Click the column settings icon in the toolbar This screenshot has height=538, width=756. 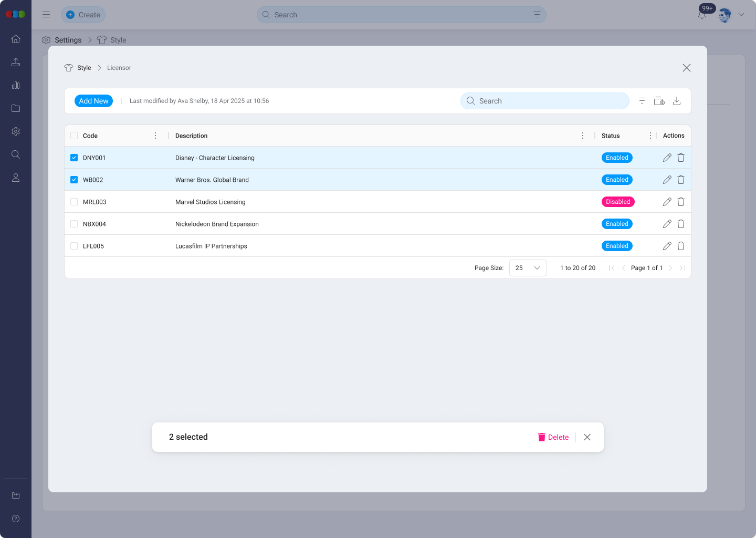pyautogui.click(x=659, y=101)
